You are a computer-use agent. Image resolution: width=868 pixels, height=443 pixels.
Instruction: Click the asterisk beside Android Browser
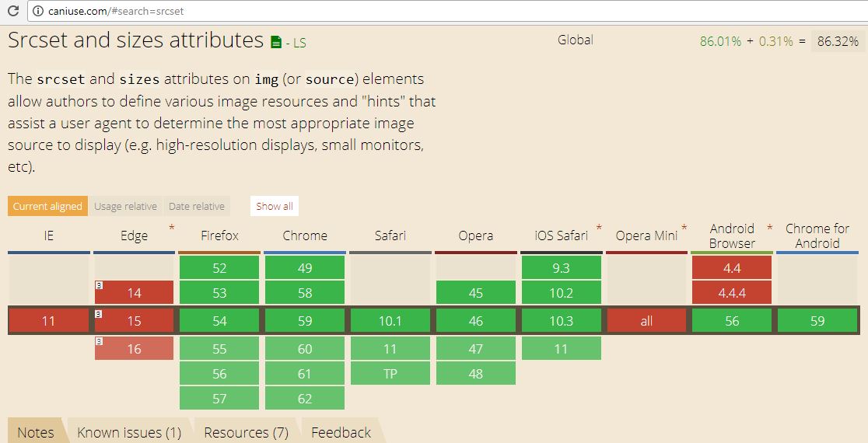[x=769, y=228]
